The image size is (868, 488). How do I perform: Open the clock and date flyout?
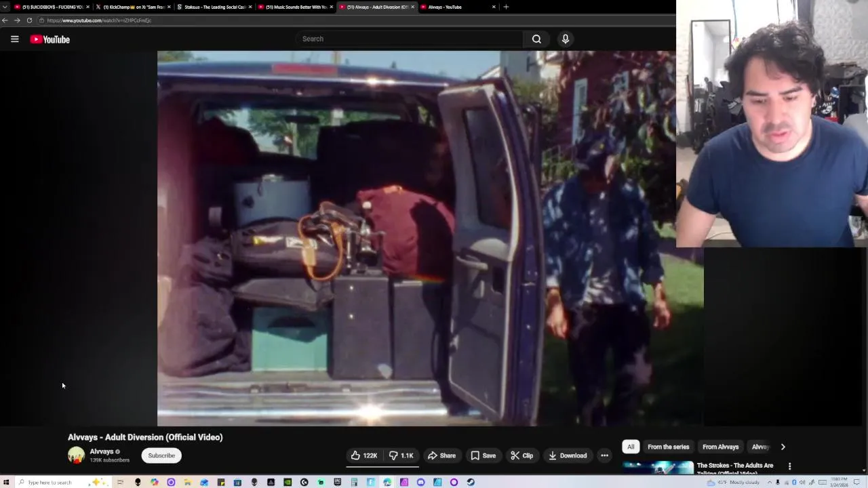point(839,482)
